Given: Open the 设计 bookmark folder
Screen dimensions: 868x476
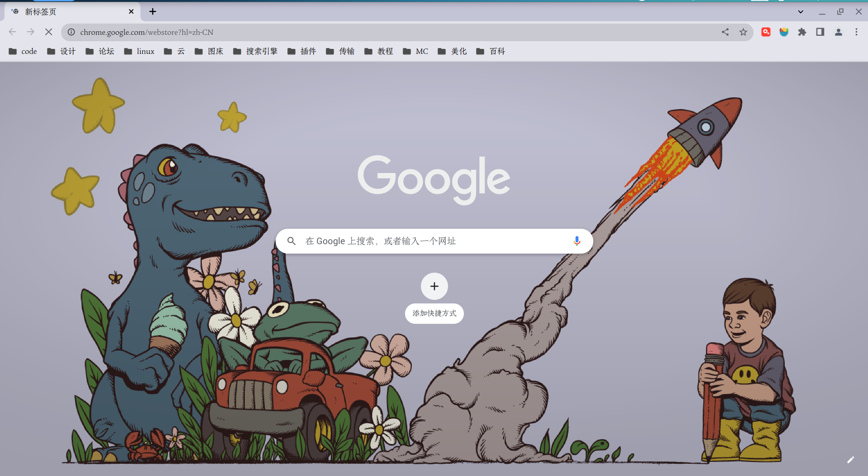Looking at the screenshot, I should point(62,51).
